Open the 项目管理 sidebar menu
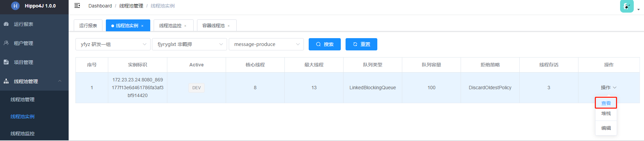 [34, 62]
